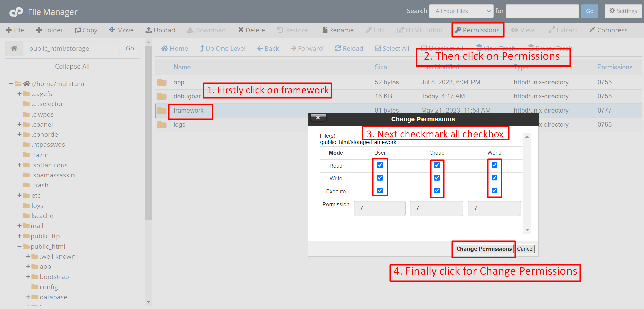This screenshot has height=309, width=644.
Task: Click the search text input field
Action: tap(542, 11)
